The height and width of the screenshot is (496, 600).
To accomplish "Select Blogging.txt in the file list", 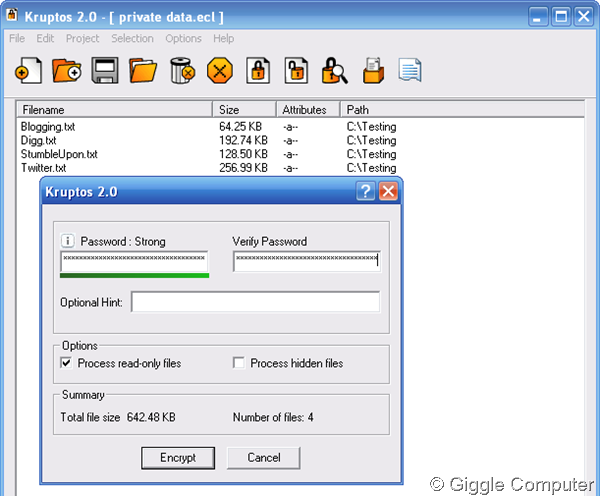I will 48,127.
